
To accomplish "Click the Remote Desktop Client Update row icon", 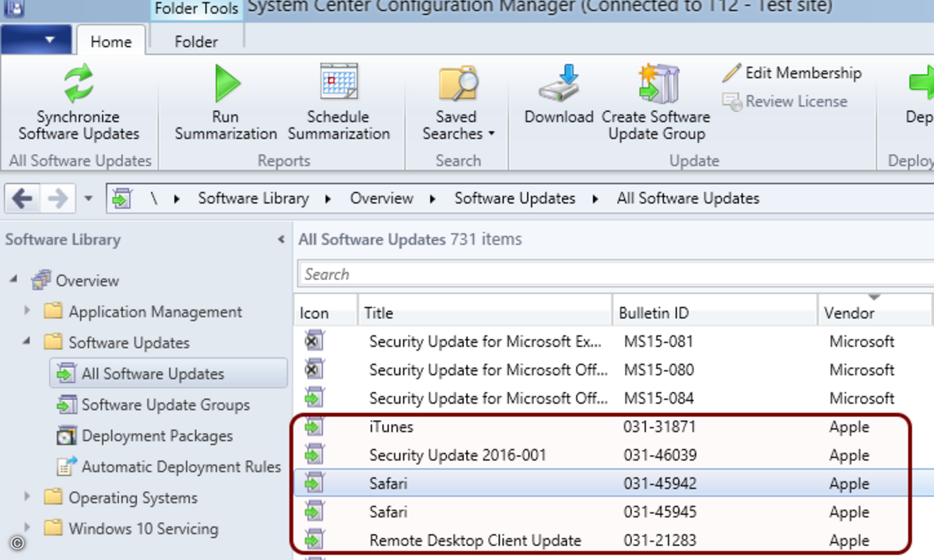I will (314, 540).
